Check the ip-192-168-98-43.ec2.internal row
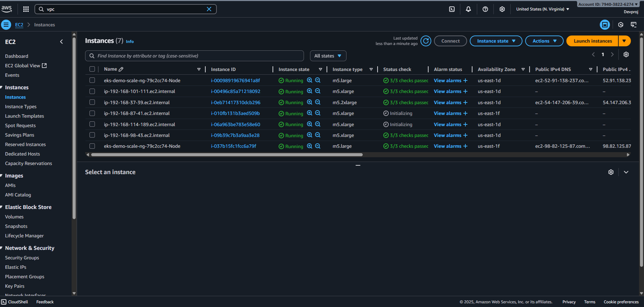 click(92, 135)
